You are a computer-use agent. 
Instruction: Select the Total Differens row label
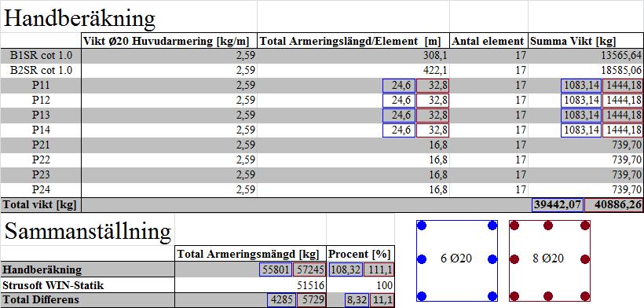pos(41,300)
